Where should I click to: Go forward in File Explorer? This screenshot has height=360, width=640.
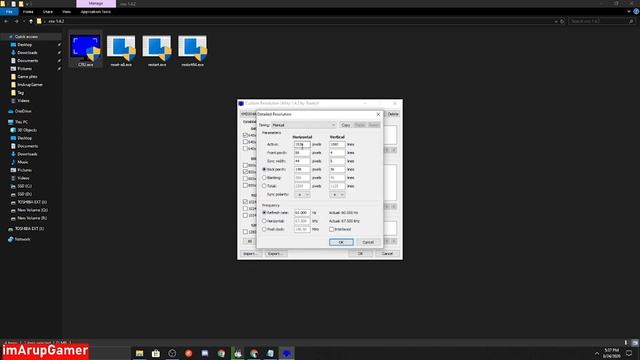pos(16,21)
